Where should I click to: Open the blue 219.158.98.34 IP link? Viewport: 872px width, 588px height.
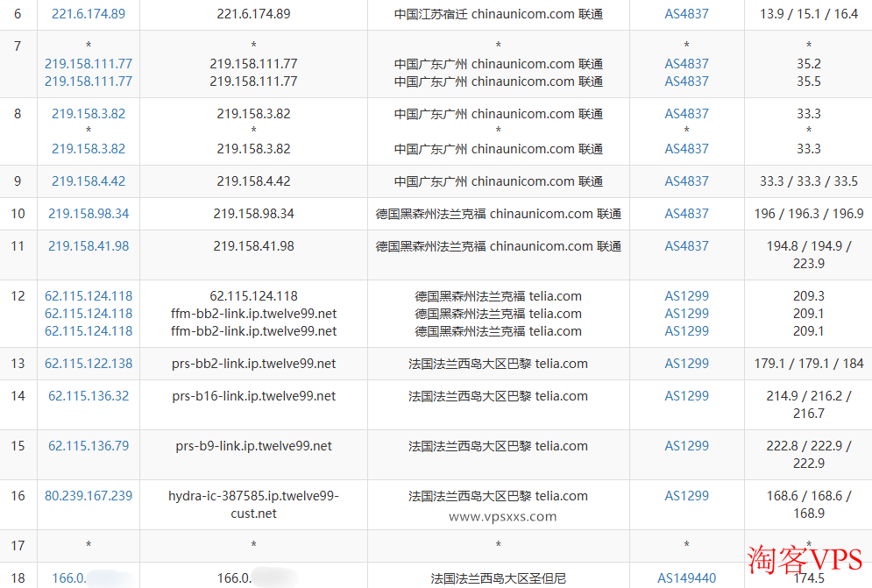[89, 214]
